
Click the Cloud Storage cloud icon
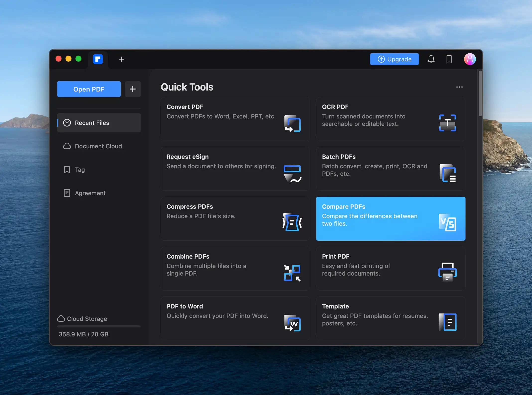pos(61,318)
